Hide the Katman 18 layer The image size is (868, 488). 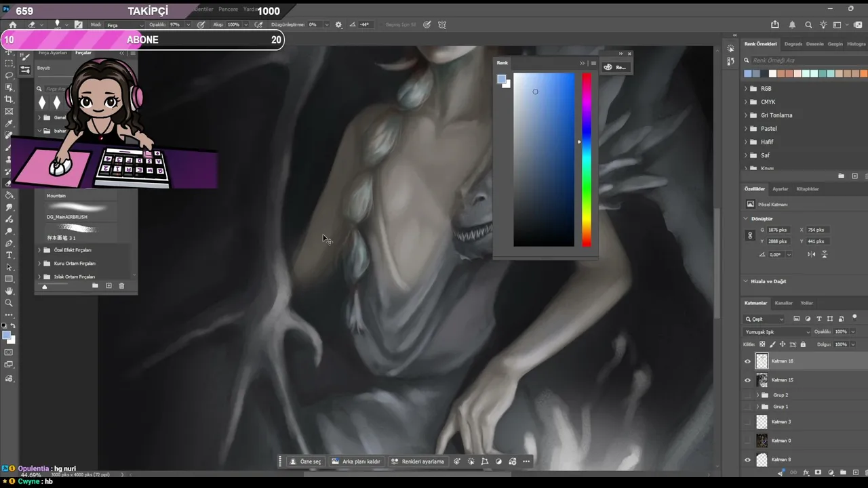tap(748, 361)
